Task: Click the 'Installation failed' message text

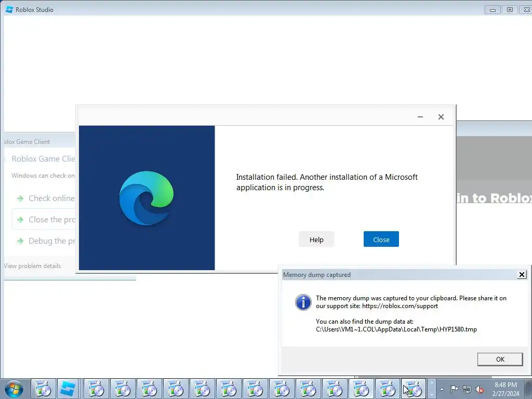Action: pyautogui.click(x=327, y=182)
